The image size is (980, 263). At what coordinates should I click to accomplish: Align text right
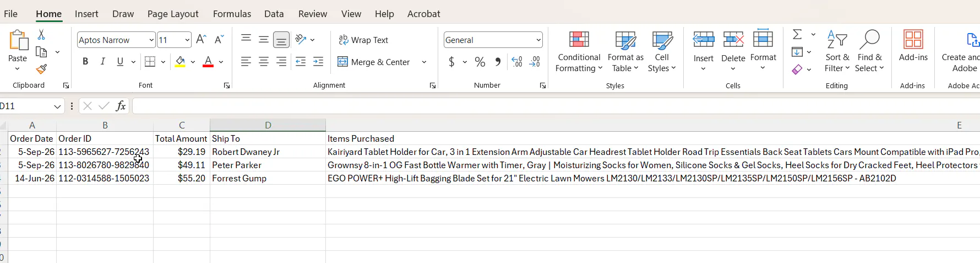coord(281,62)
